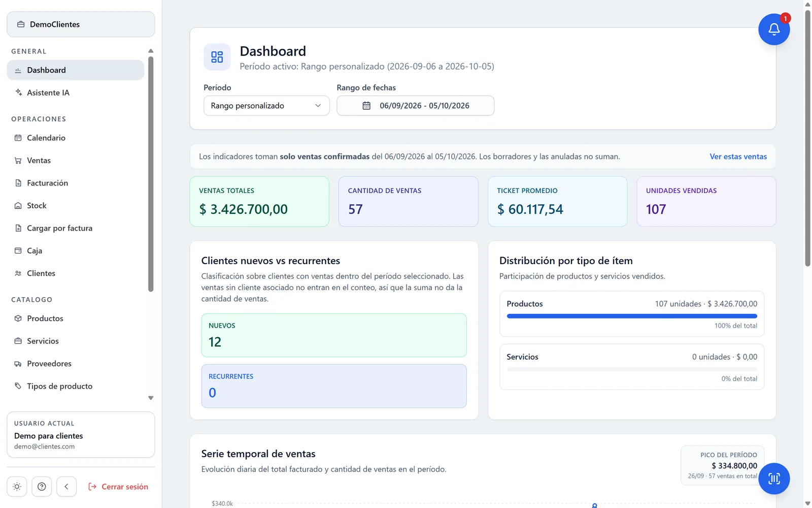Click the Asistente IA sparkle icon
Screen dimensions: 812x508
[x=18, y=92]
